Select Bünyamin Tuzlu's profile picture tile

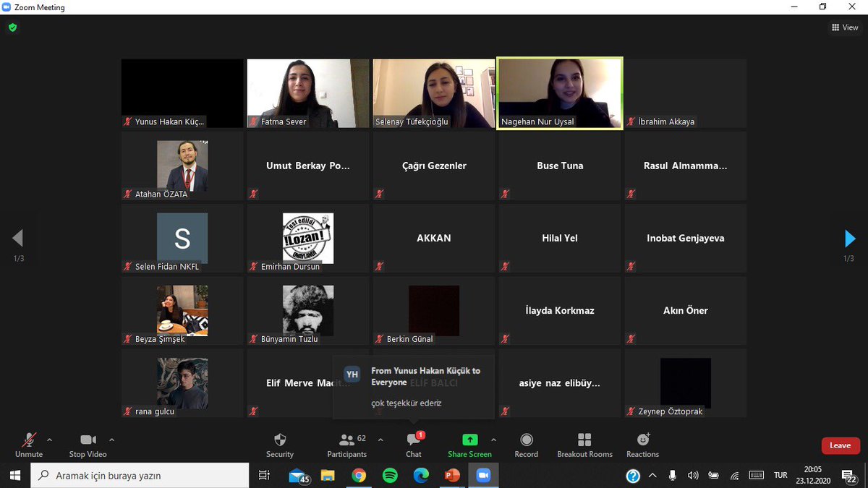[308, 310]
